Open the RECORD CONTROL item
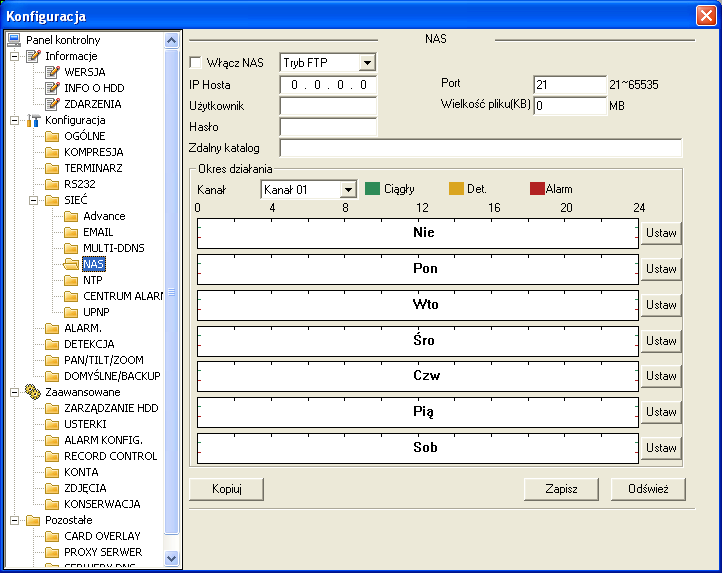The height and width of the screenshot is (573, 722). [111, 456]
